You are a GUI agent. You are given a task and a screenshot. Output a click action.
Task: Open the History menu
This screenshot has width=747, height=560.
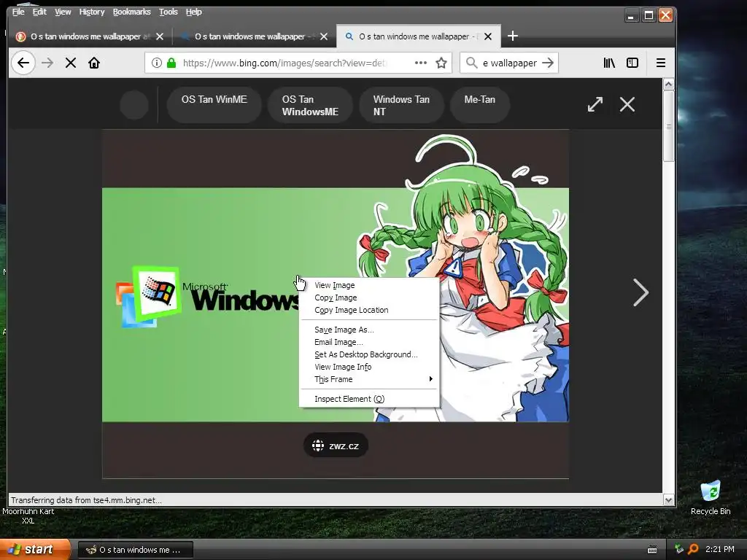coord(91,12)
